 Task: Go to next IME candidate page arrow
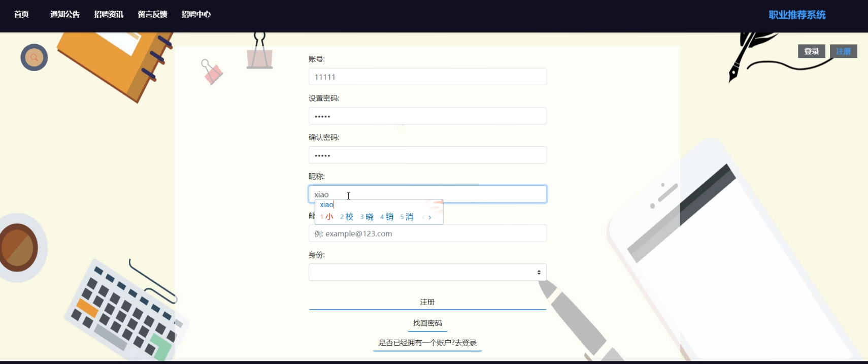click(x=430, y=217)
